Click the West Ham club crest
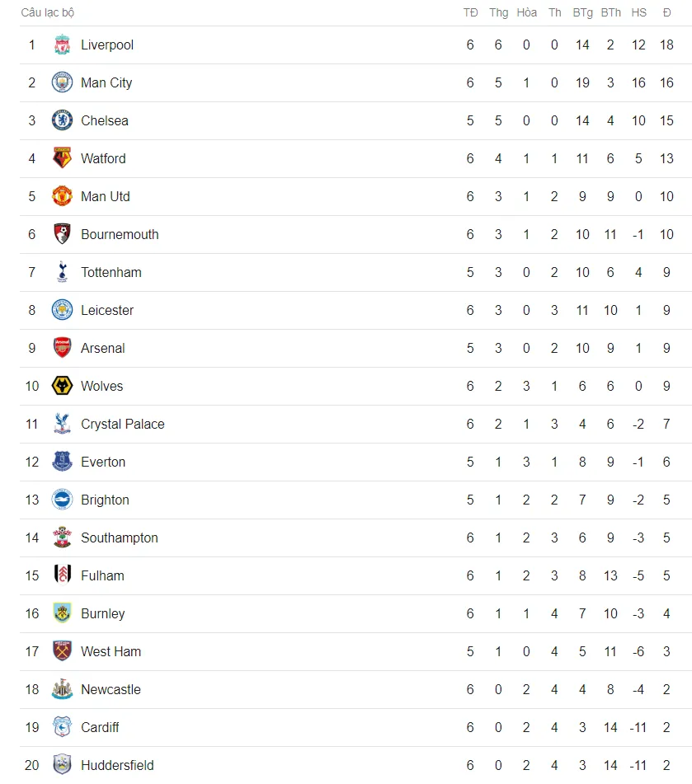 [x=62, y=651]
